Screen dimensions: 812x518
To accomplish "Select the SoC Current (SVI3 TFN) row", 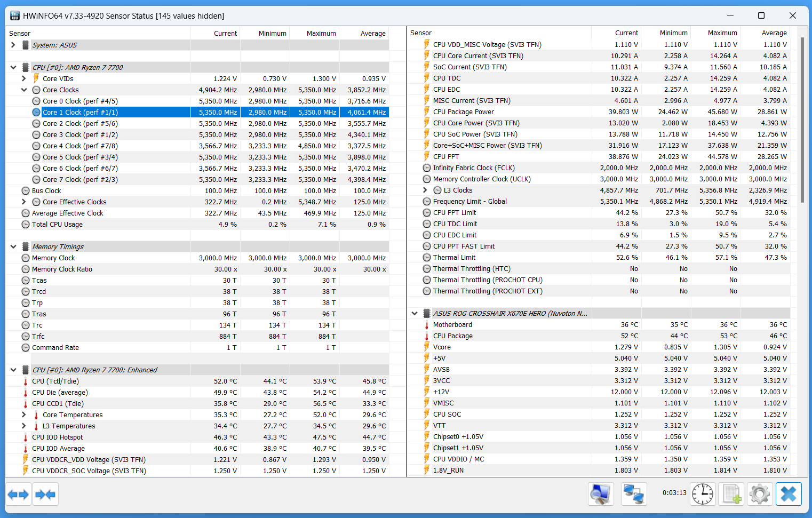I will [x=599, y=67].
